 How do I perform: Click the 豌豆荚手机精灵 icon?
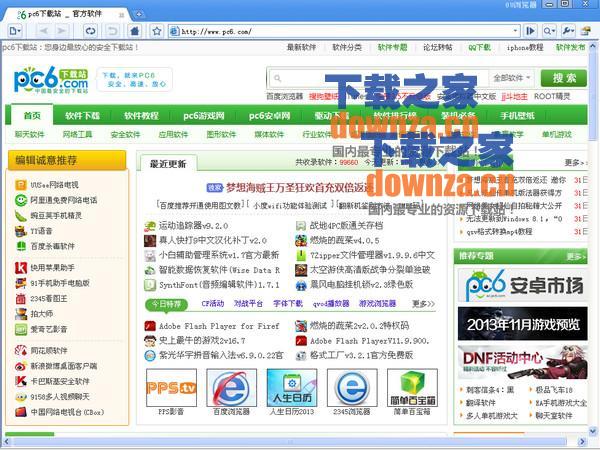click(21, 215)
